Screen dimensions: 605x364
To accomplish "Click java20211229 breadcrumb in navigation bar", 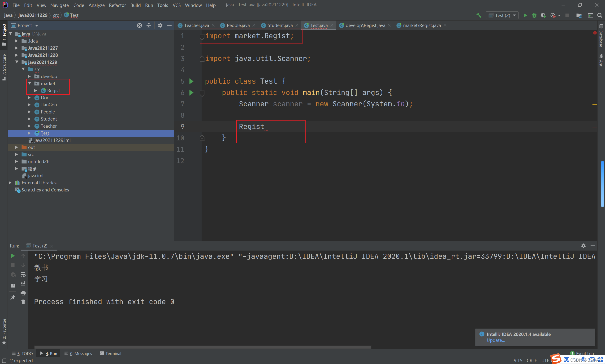I will point(33,15).
